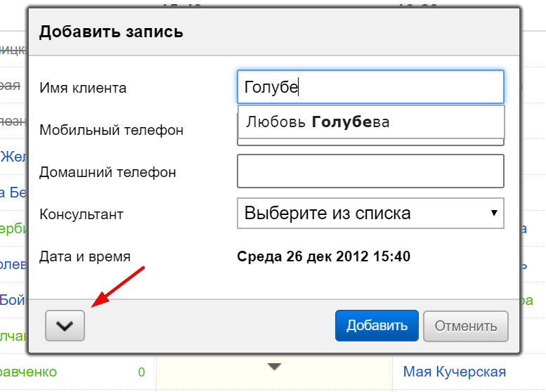Open the Мая Кучерская link
The width and height of the screenshot is (546, 392).
(x=454, y=372)
